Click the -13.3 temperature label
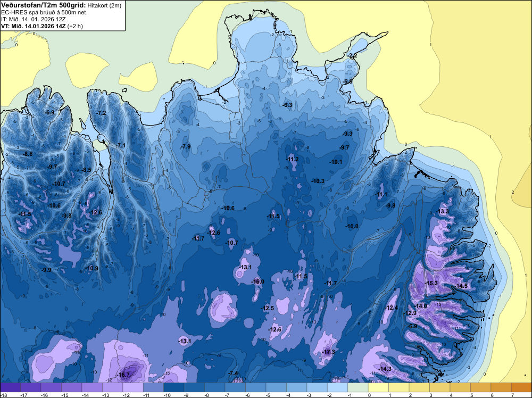Viewport: 532px width, 398px height. pos(443,212)
